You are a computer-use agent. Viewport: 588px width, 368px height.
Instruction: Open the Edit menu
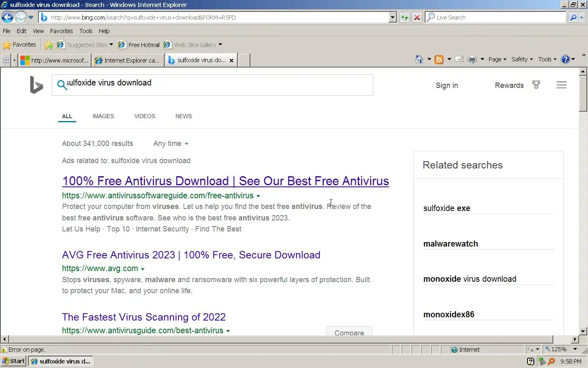click(22, 31)
